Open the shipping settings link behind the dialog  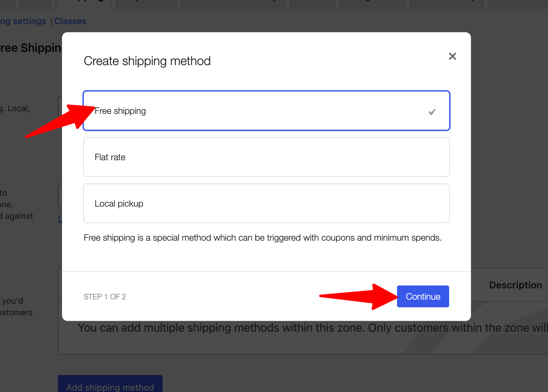click(x=23, y=21)
